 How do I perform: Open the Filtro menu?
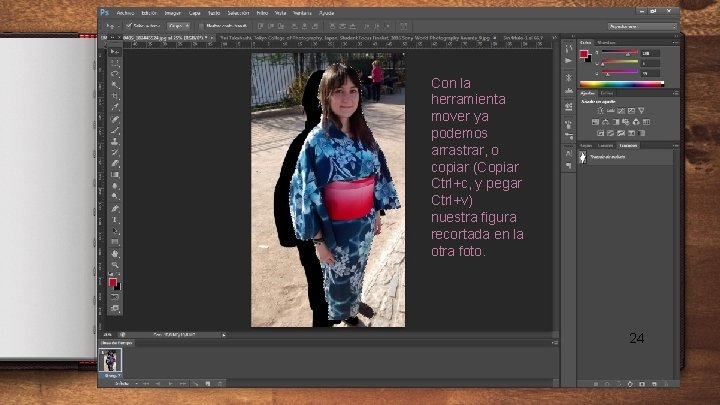[x=262, y=13]
